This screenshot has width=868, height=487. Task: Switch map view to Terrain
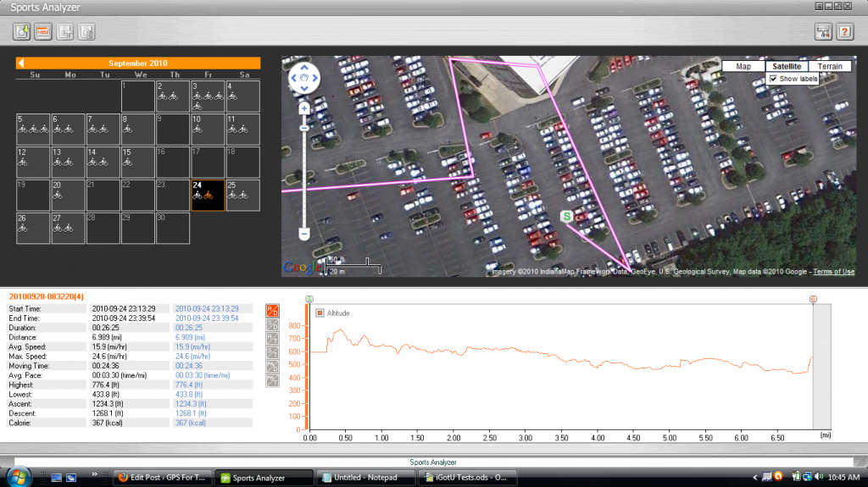point(830,66)
